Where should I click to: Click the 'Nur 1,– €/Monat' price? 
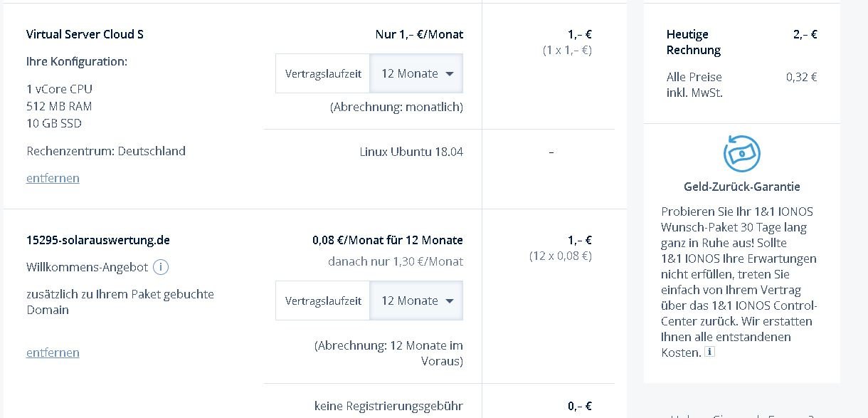point(419,34)
